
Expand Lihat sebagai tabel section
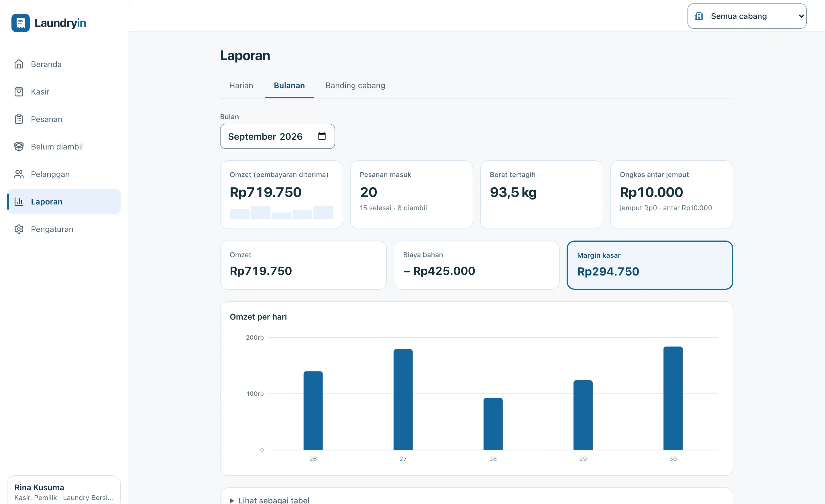coord(270,500)
